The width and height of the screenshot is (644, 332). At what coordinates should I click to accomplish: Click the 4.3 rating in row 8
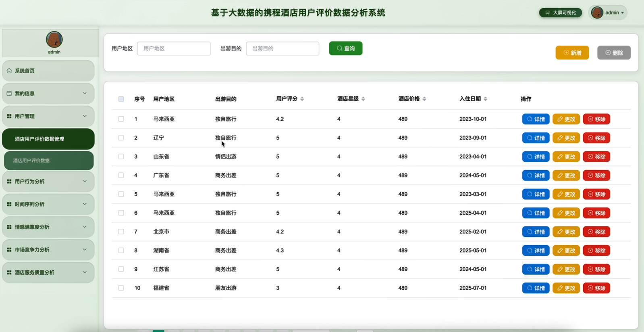(x=280, y=251)
